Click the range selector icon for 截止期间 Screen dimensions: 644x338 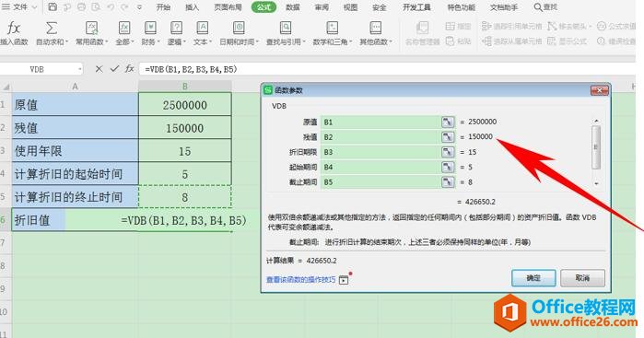[448, 182]
